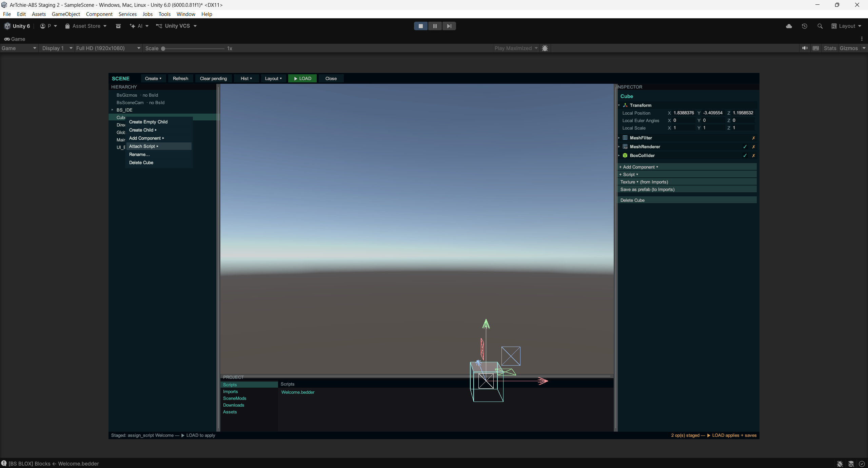The image size is (868, 468).
Task: Open the Unity VCS dropdown
Action: tap(177, 26)
